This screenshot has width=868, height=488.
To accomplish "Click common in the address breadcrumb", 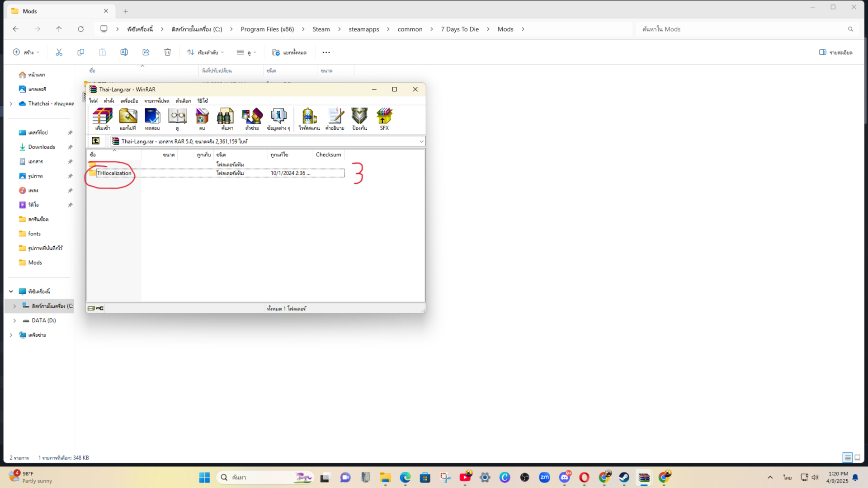I will tap(410, 29).
